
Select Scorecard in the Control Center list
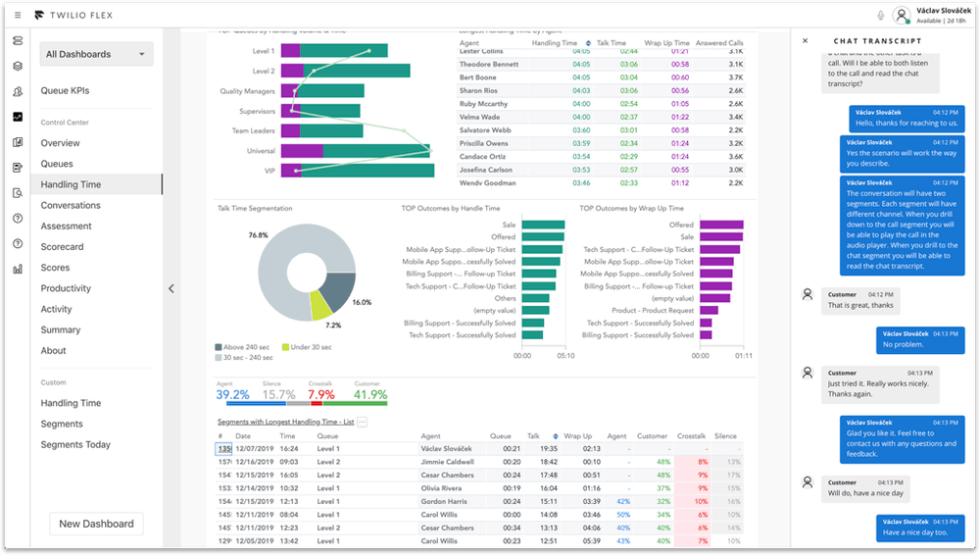coord(62,247)
